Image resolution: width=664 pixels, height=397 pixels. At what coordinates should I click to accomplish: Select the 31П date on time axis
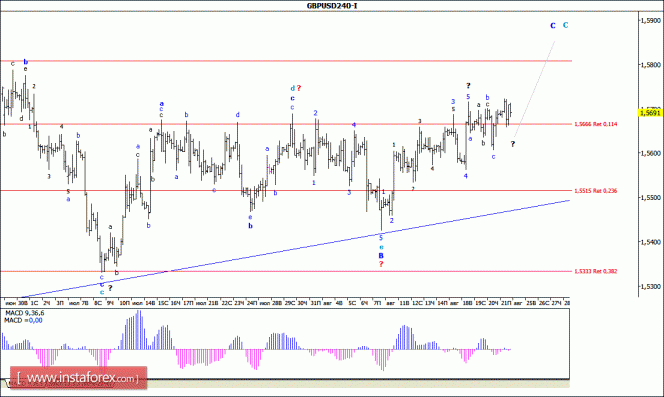tap(315, 303)
